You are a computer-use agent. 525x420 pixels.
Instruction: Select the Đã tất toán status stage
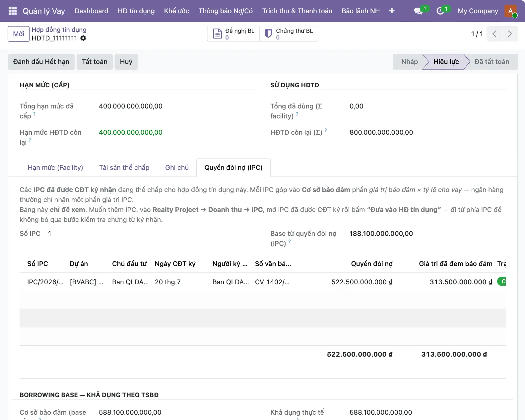pyautogui.click(x=492, y=62)
